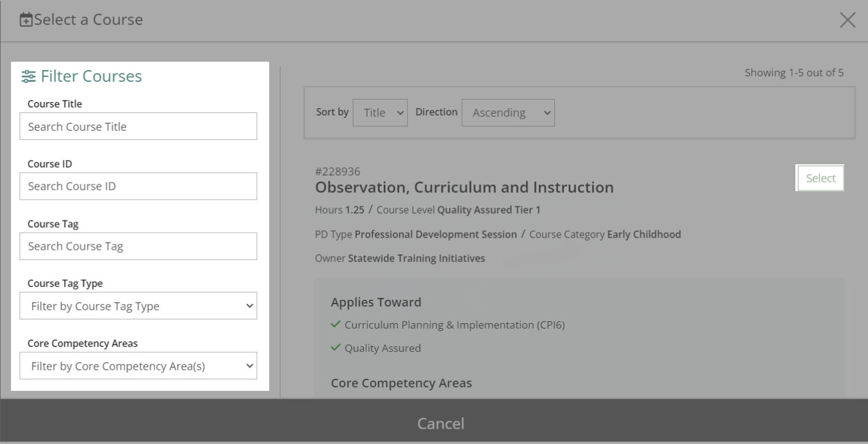
Task: Click the calendar icon beside Select a Course
Action: click(25, 19)
